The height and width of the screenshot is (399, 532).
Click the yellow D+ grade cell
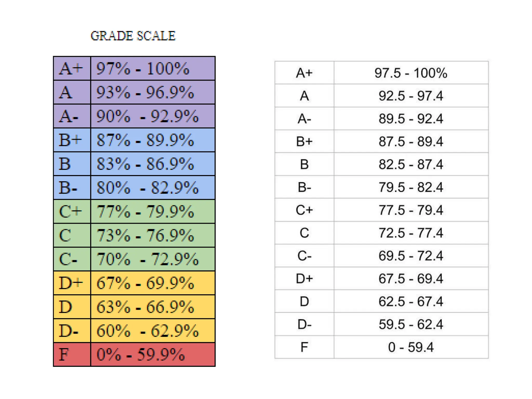point(72,283)
